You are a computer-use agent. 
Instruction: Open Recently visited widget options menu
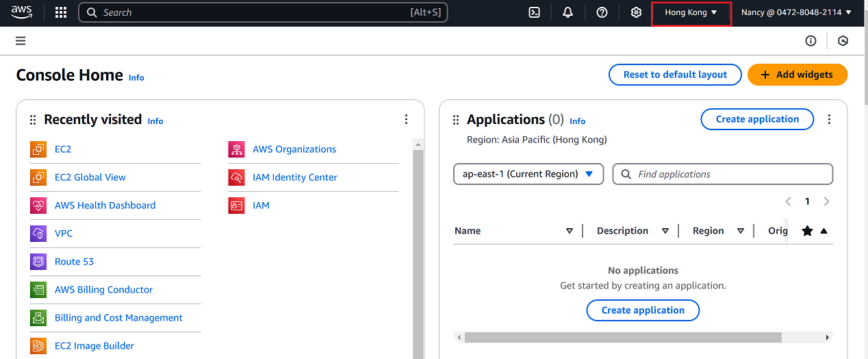point(406,119)
